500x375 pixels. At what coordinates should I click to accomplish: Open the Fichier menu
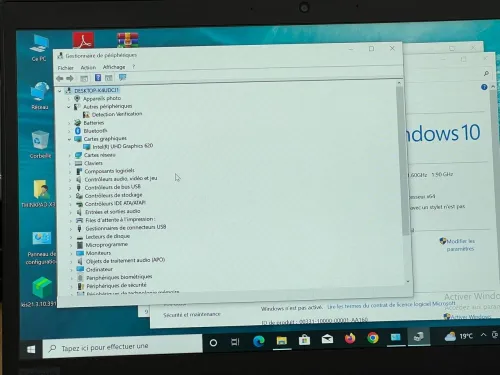click(65, 68)
